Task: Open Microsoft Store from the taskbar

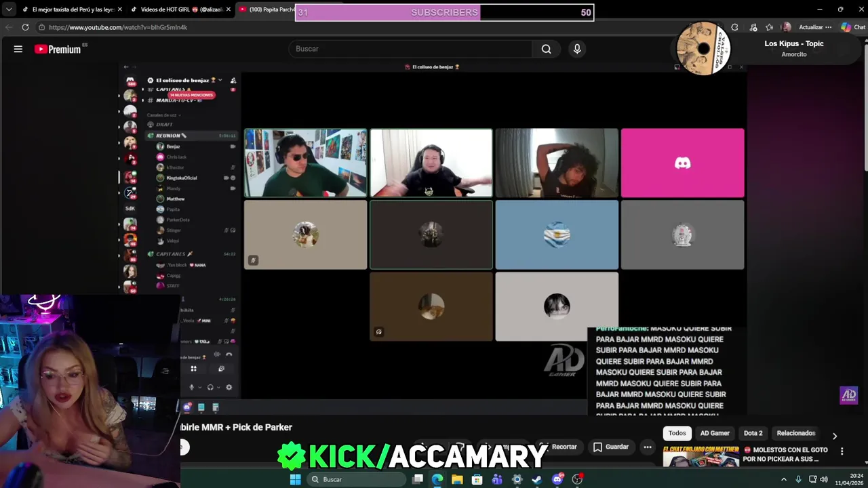Action: 477,479
